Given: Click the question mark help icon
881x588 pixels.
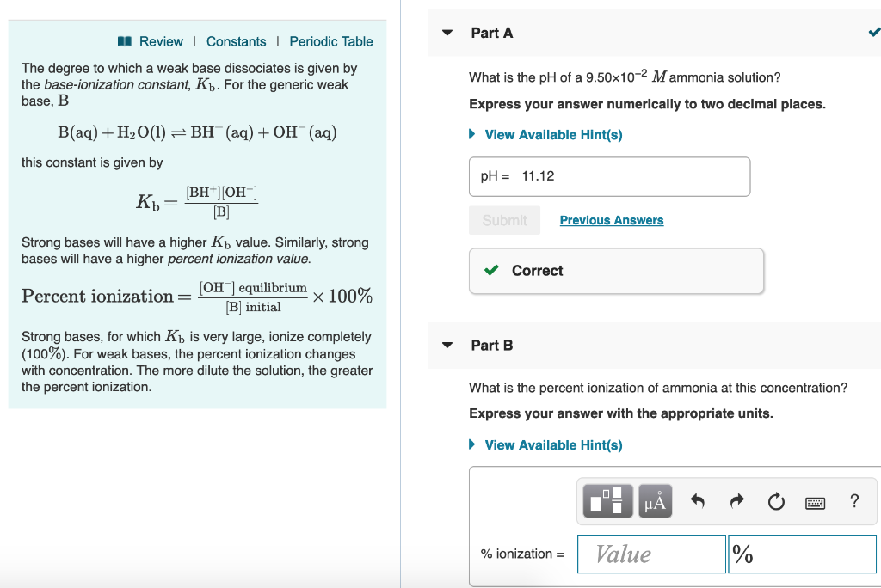Looking at the screenshot, I should (x=854, y=500).
